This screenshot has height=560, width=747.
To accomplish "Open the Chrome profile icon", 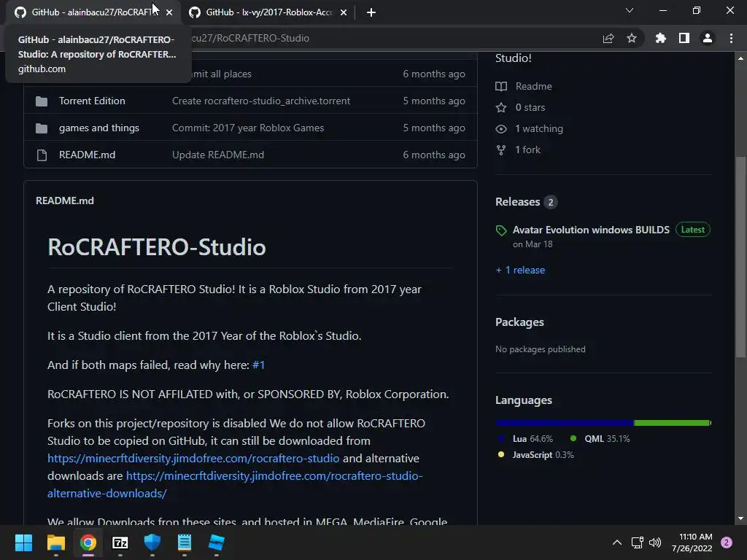I will 708,38.
